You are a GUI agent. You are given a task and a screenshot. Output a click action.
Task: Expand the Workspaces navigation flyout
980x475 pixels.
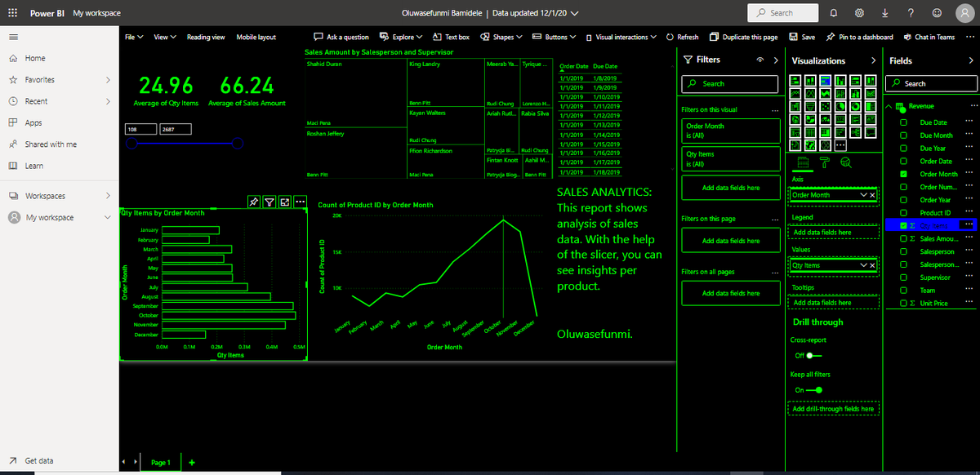click(108, 196)
